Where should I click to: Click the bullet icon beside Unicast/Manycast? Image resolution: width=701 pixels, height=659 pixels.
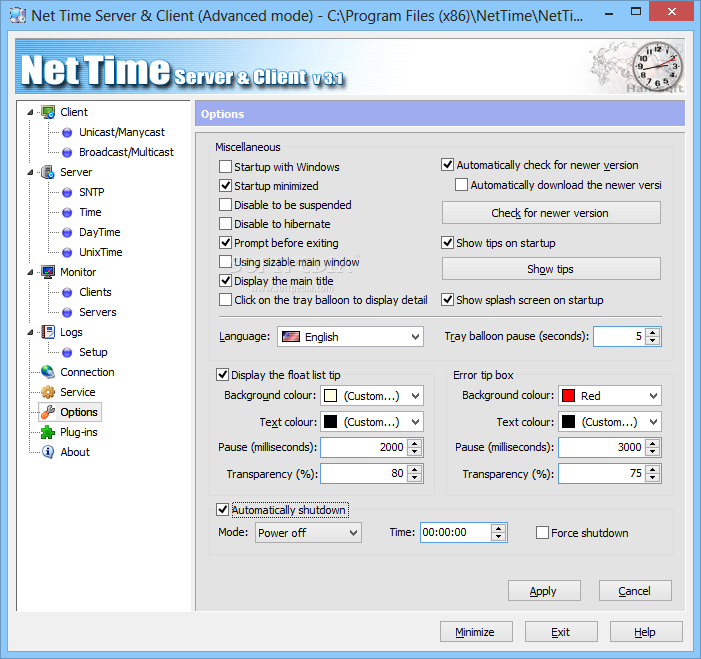[67, 132]
